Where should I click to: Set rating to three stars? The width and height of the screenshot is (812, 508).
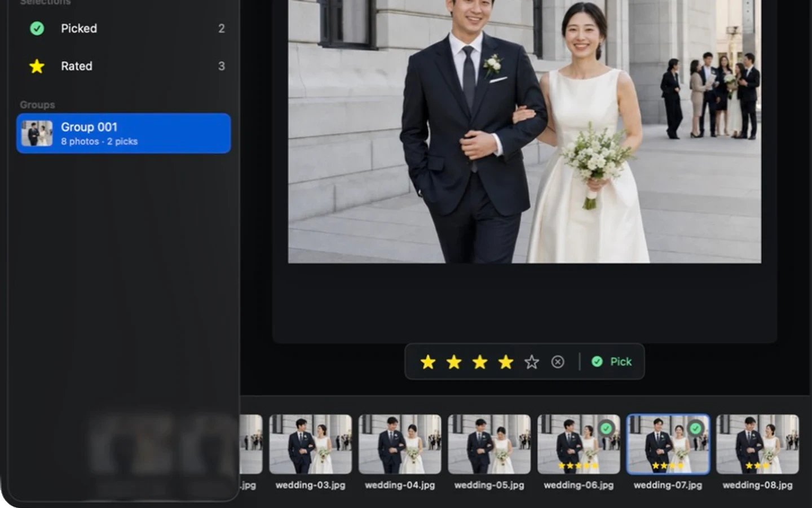click(480, 362)
